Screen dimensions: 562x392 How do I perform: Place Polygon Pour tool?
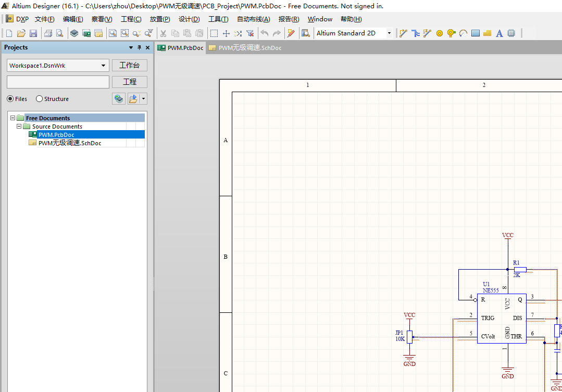point(487,33)
